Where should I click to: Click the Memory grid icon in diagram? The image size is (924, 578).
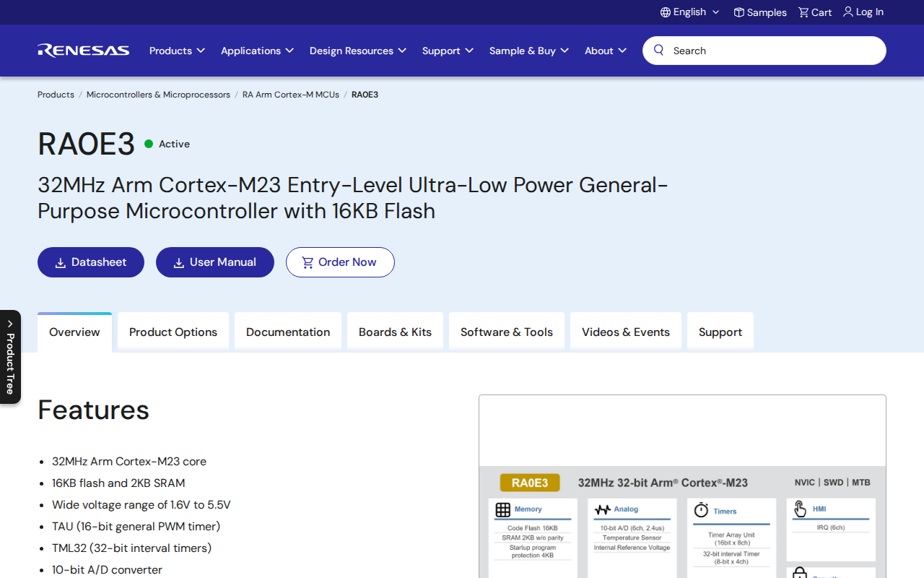point(503,510)
